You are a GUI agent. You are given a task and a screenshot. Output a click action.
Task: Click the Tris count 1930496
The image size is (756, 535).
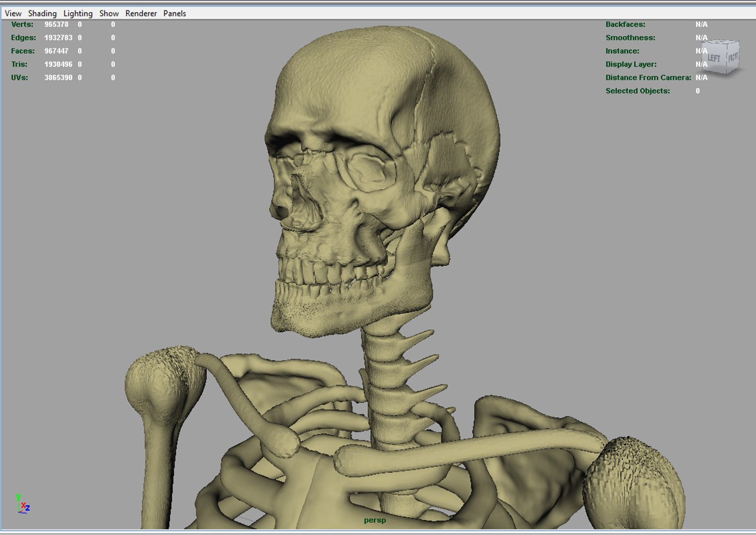tap(58, 64)
